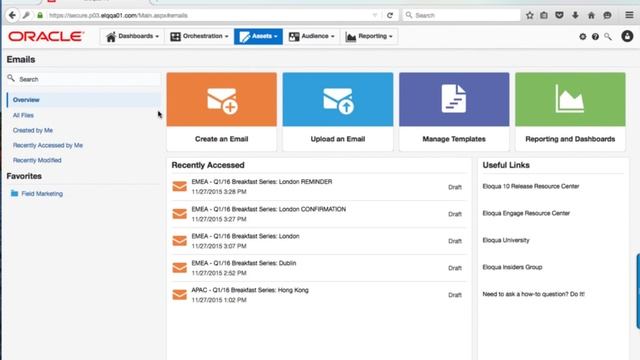
Task: Click the 'Recently Accessed' heading
Action: 208,165
